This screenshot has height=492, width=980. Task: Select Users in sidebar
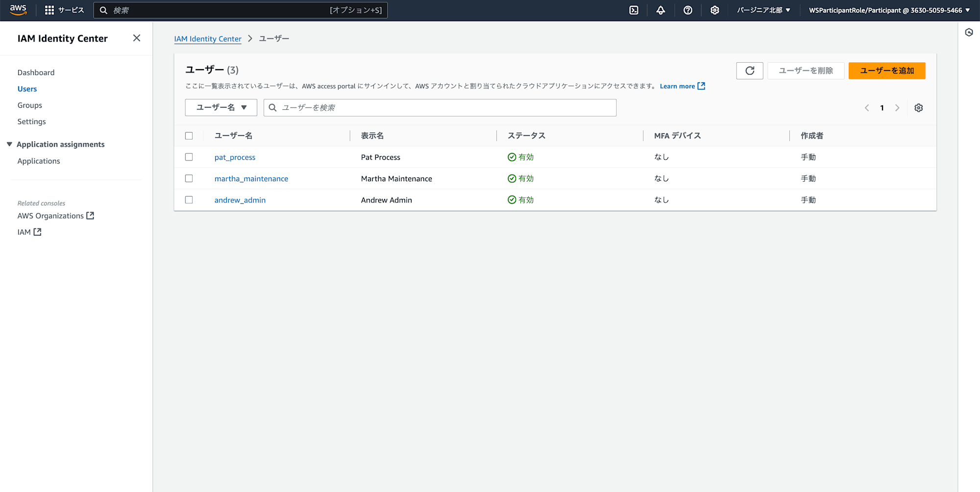tap(27, 89)
